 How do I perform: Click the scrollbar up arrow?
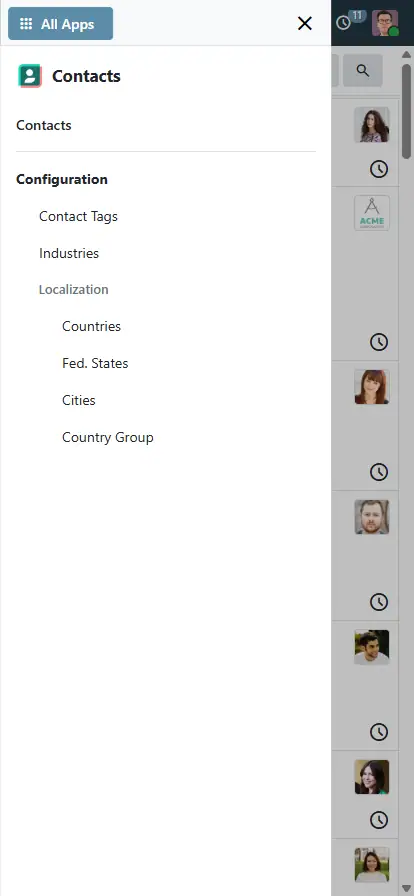[407, 54]
